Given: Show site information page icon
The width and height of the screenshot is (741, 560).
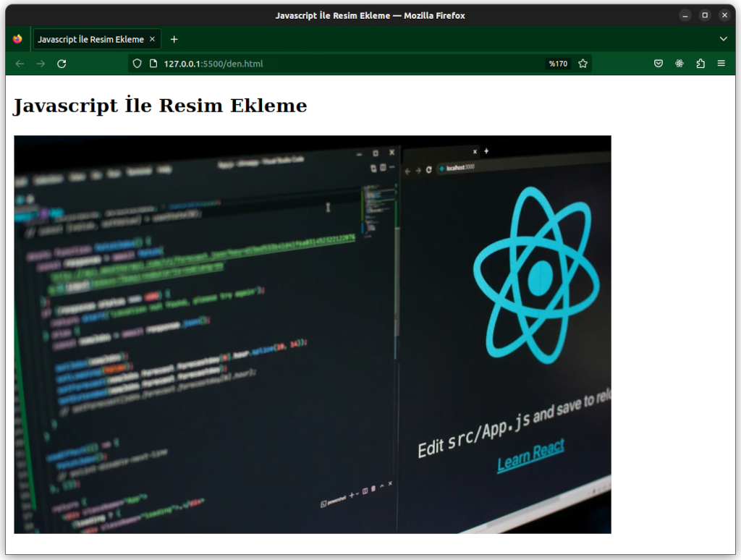Looking at the screenshot, I should pyautogui.click(x=153, y=64).
